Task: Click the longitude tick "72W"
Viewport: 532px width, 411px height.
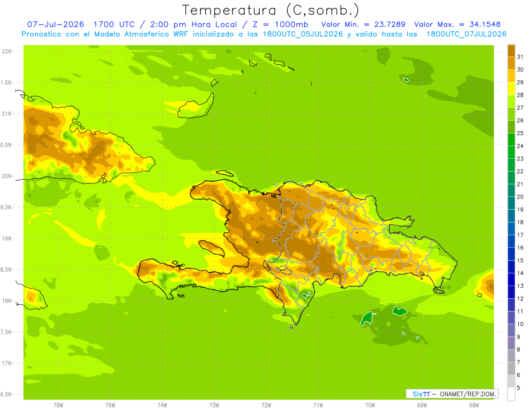Action: click(266, 405)
